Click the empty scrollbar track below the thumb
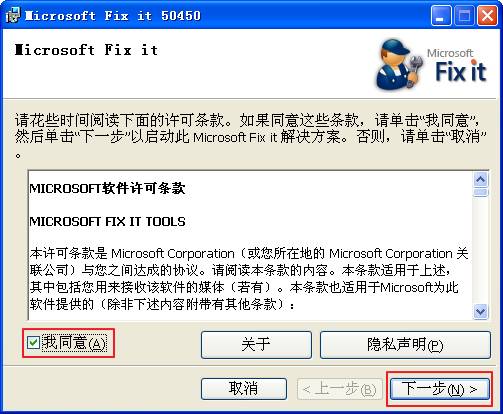503x414 pixels. click(481, 250)
